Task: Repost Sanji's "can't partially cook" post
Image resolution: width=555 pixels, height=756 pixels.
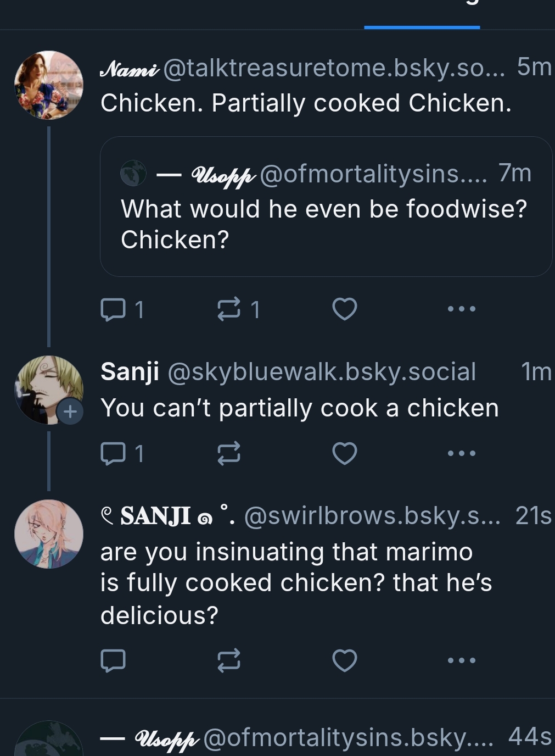Action: [229, 453]
